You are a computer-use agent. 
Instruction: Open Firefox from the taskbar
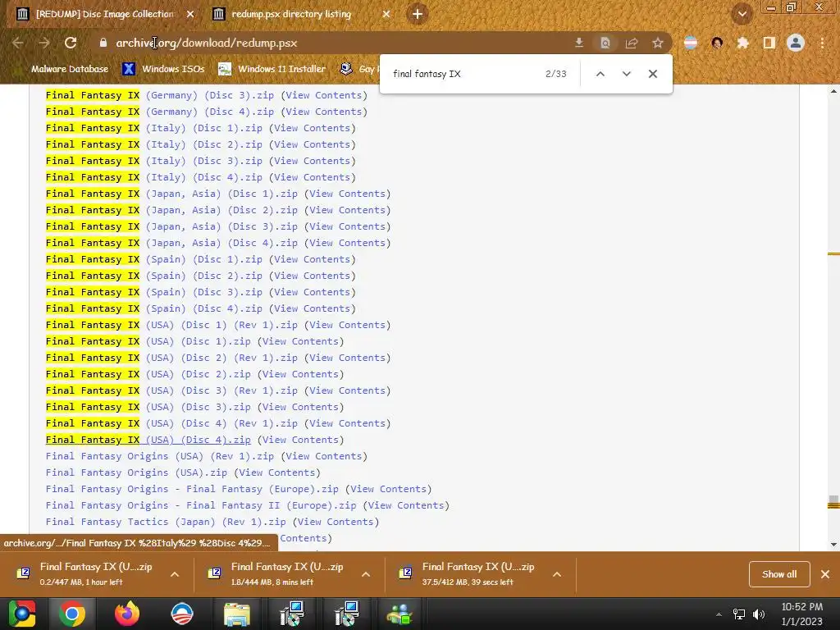point(127,614)
